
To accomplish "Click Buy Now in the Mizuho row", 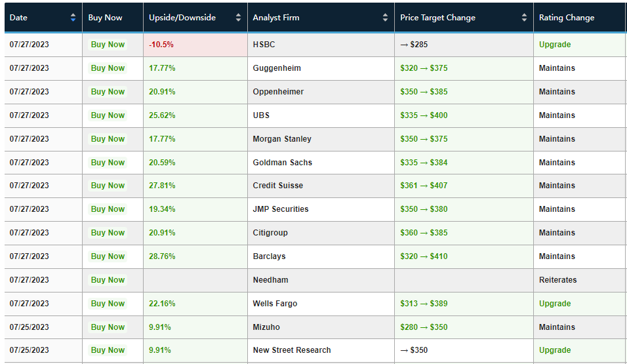I will click(108, 327).
